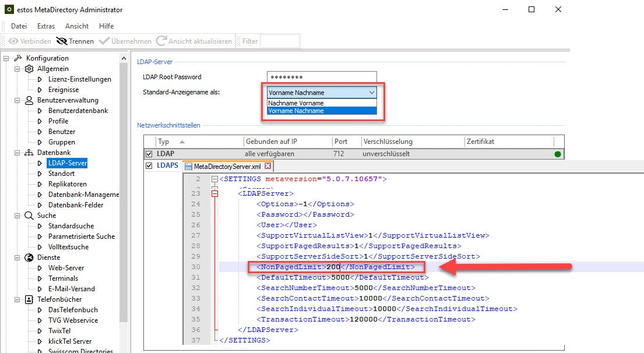Open the Datei menu
Screen dimensions: 644x353
[x=19, y=26]
